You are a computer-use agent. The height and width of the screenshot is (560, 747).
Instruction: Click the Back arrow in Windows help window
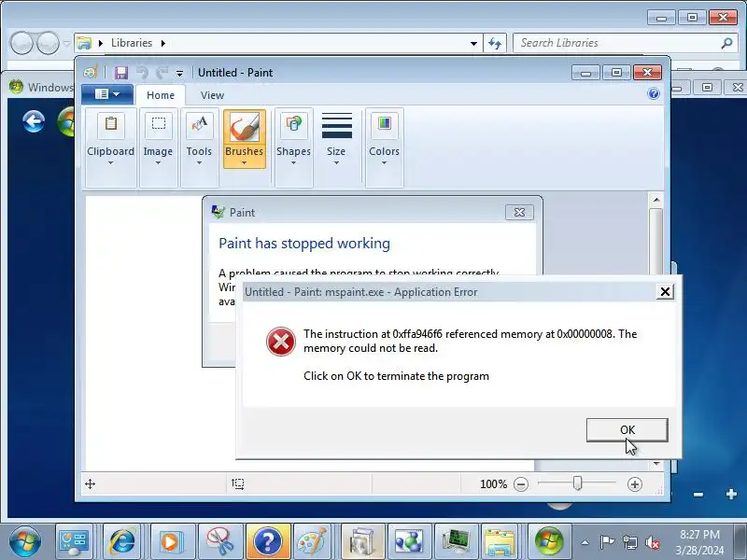point(34,121)
